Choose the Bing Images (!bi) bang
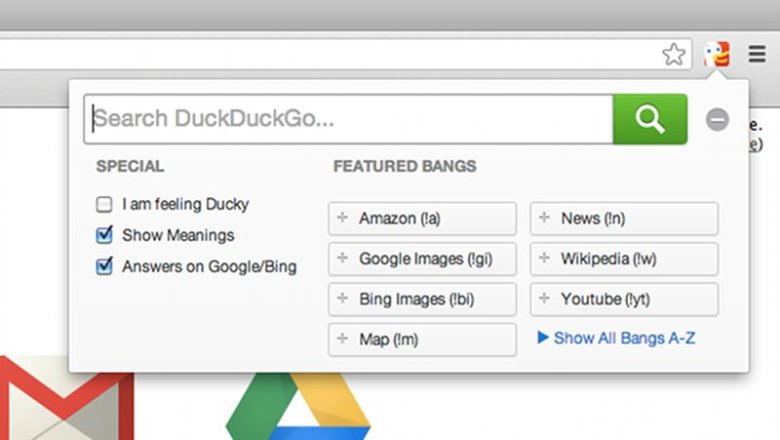This screenshot has height=440, width=780. click(x=422, y=299)
